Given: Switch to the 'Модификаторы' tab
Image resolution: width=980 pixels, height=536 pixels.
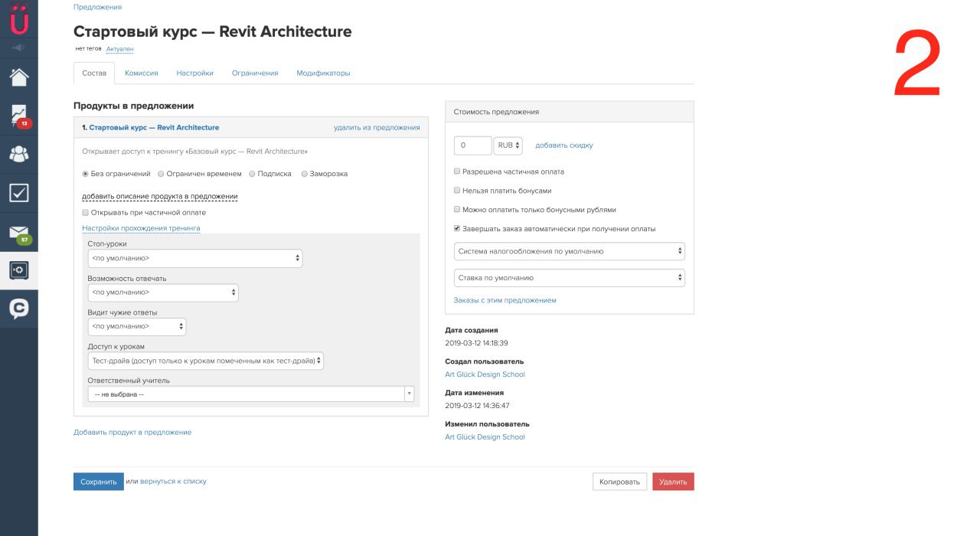Looking at the screenshot, I should [323, 73].
